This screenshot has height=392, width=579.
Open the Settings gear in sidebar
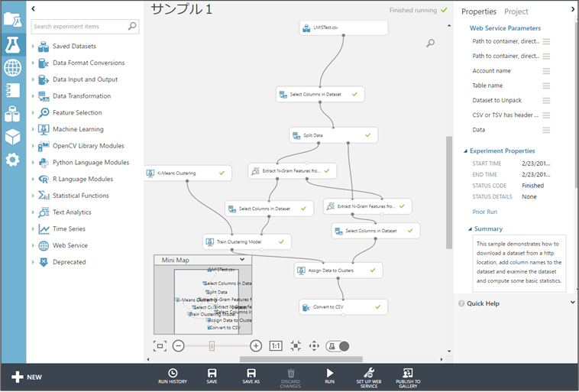[12, 160]
